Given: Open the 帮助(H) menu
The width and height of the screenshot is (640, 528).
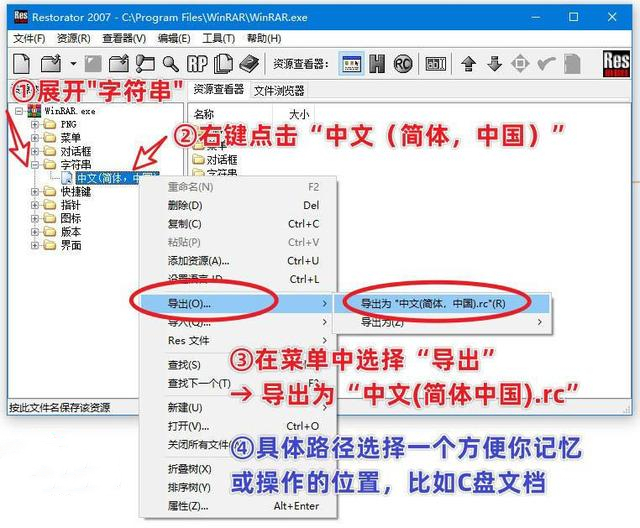Looking at the screenshot, I should point(264,39).
